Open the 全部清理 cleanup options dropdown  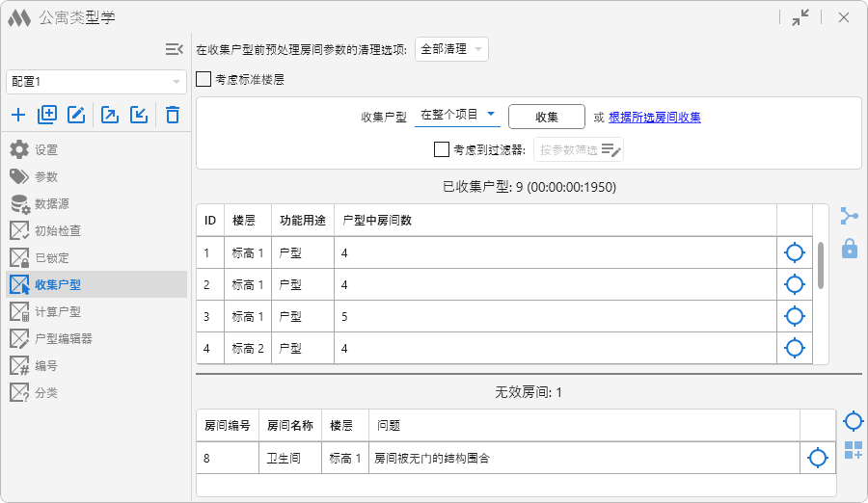[451, 49]
